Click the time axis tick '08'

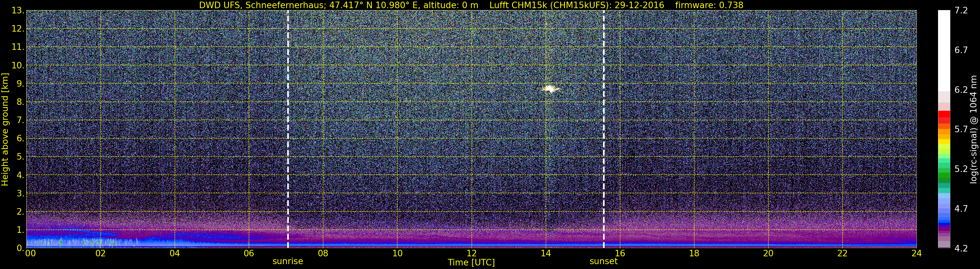pos(323,253)
